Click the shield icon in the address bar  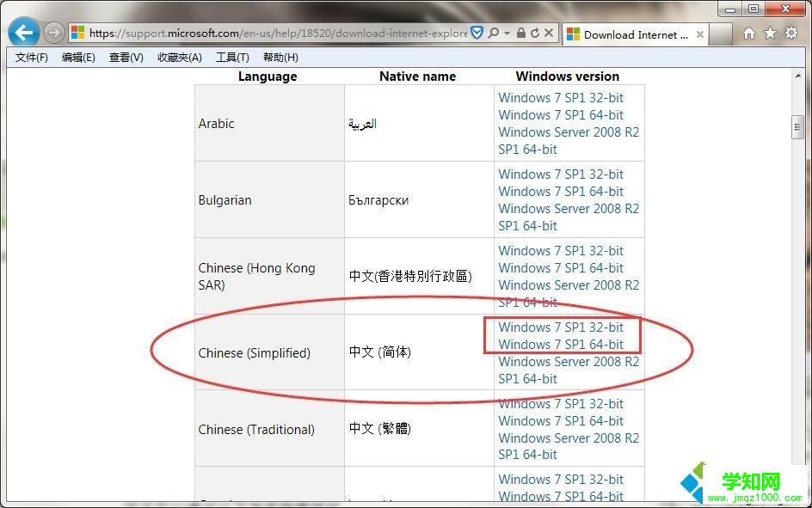pyautogui.click(x=477, y=33)
